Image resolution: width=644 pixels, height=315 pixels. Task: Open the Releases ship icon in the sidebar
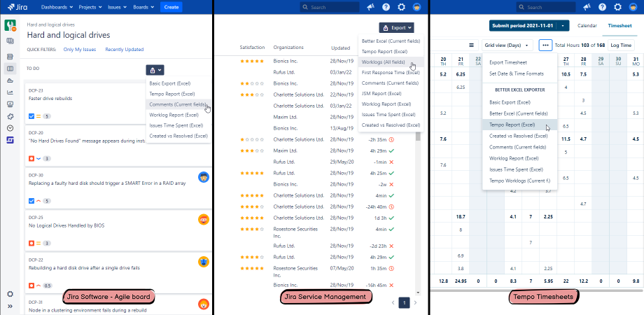pyautogui.click(x=10, y=80)
